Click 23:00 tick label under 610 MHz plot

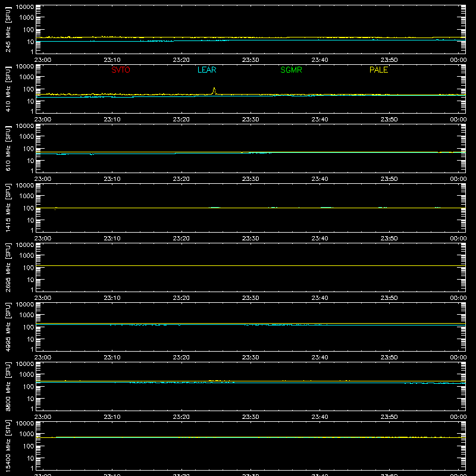(43, 179)
